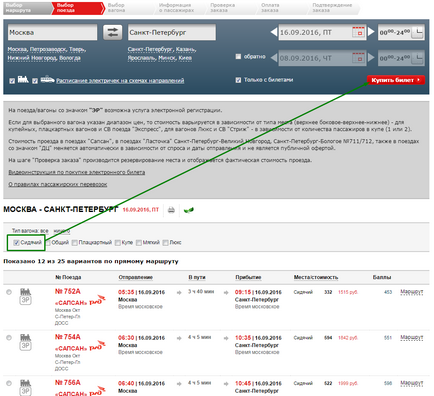
Task: Swap departure and arrival stations
Action: pos(112,33)
